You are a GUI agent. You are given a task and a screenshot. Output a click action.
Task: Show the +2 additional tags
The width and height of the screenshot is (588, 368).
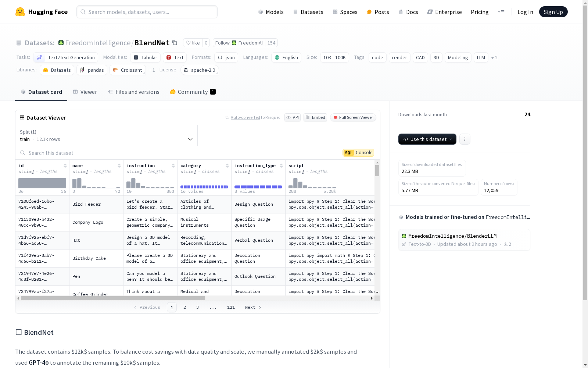click(494, 57)
